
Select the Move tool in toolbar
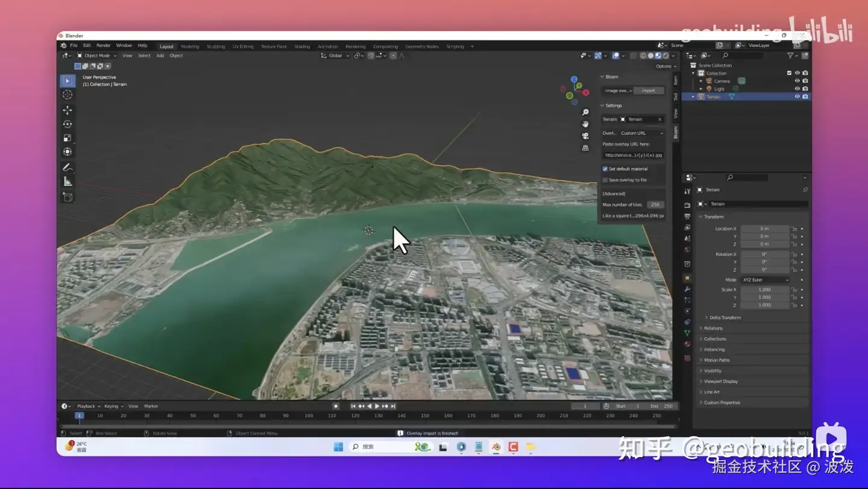pyautogui.click(x=68, y=110)
